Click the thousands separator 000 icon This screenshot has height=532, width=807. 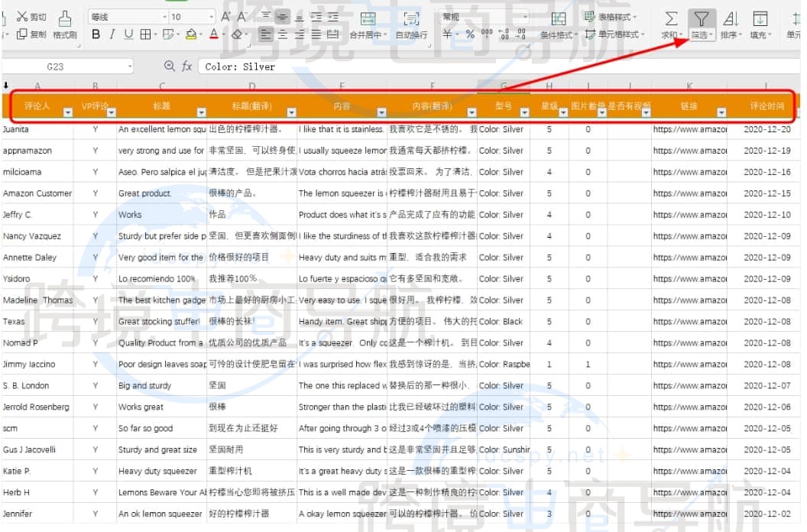(487, 33)
